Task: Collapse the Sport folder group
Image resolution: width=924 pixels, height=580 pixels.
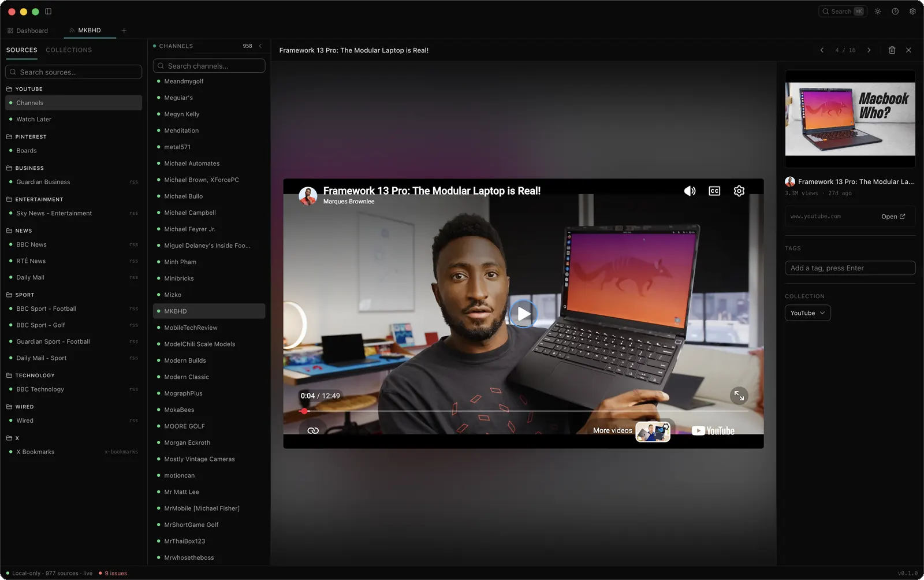Action: pos(20,295)
